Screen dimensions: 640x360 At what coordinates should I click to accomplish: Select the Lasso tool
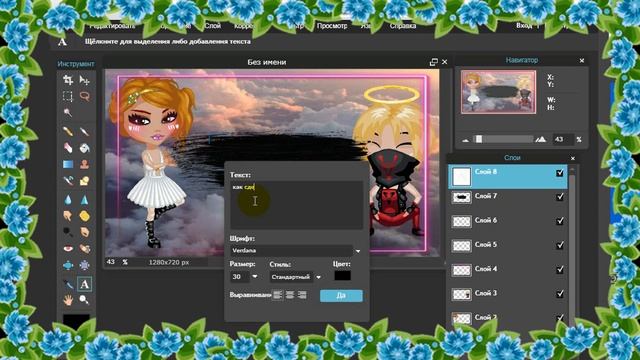[x=84, y=96]
